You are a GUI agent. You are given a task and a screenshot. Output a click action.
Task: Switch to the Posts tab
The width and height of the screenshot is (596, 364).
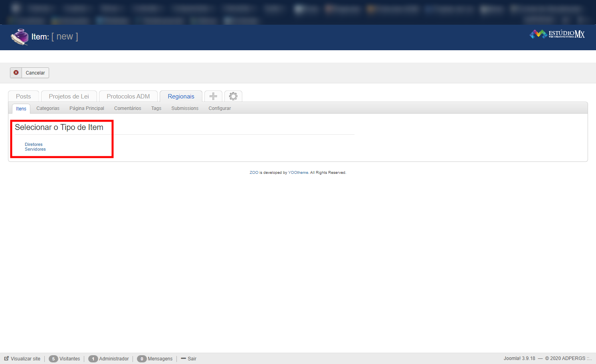pyautogui.click(x=24, y=96)
